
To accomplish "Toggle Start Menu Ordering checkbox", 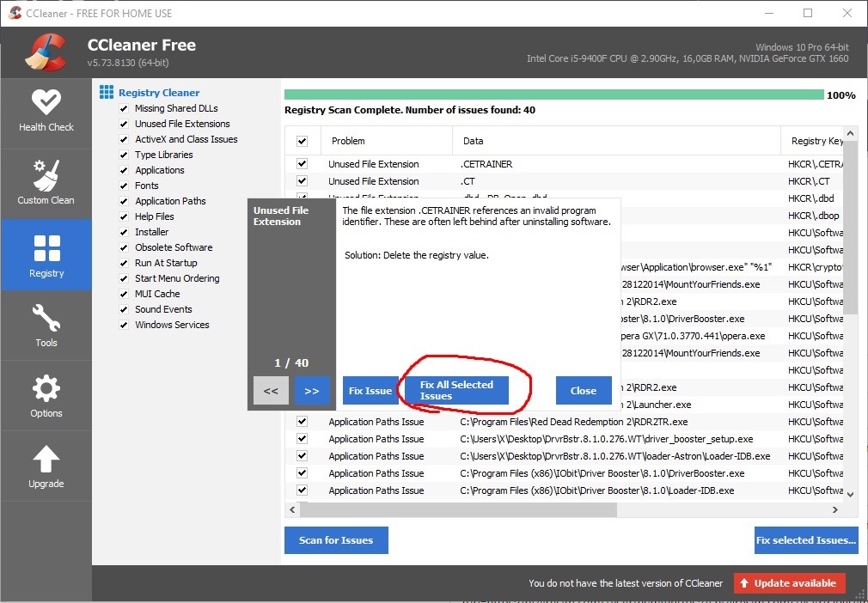I will 124,279.
